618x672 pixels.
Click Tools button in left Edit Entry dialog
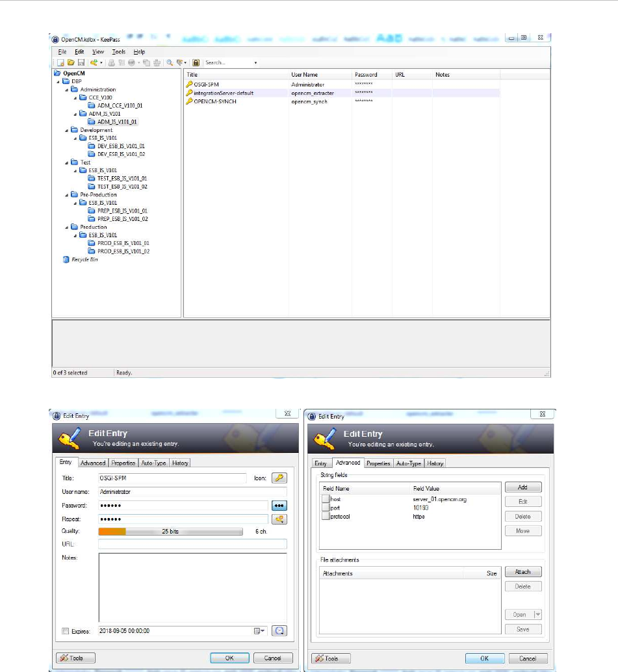[x=76, y=658]
